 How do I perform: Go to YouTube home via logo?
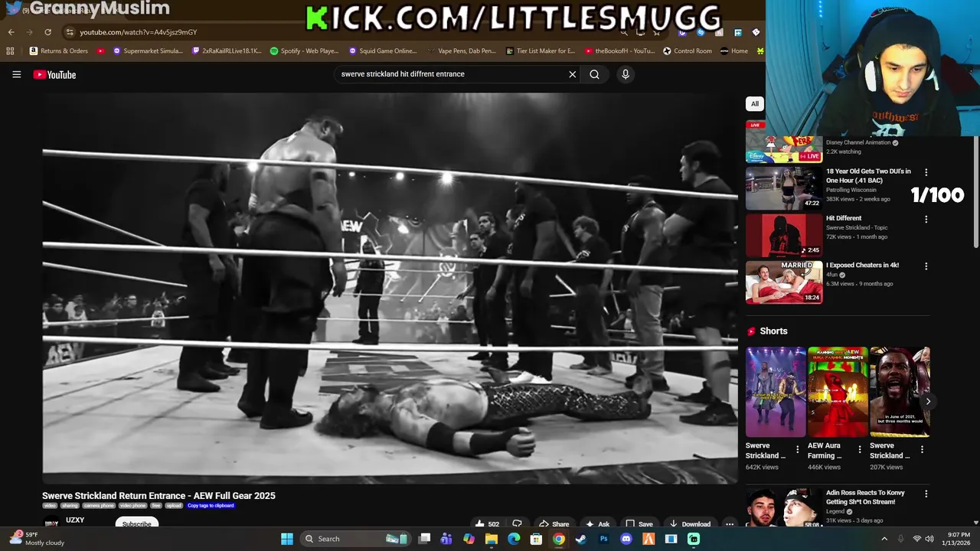click(54, 74)
